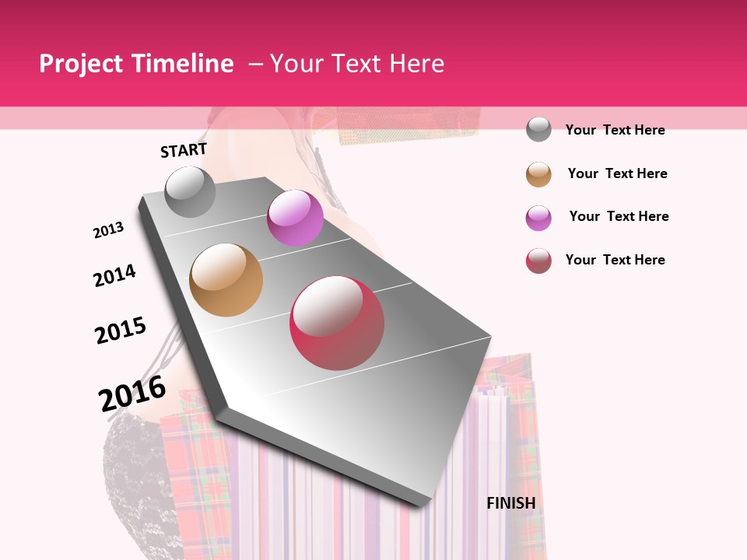
Task: Select the orange sphere marker
Action: (x=227, y=278)
